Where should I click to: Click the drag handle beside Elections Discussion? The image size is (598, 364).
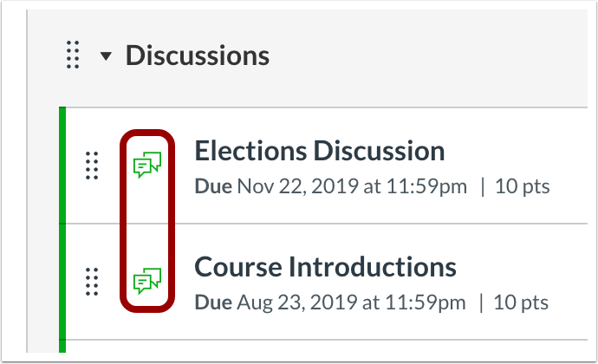coord(92,166)
